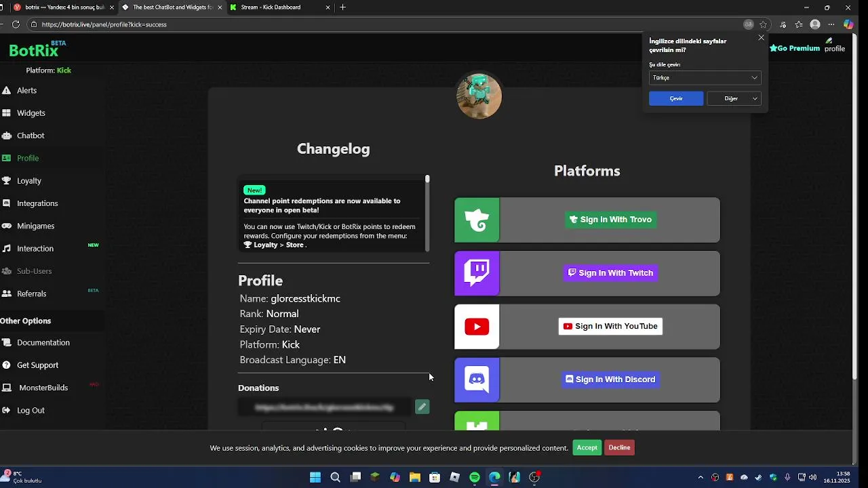The image size is (868, 488).
Task: Open Windows Start menu
Action: (x=315, y=477)
